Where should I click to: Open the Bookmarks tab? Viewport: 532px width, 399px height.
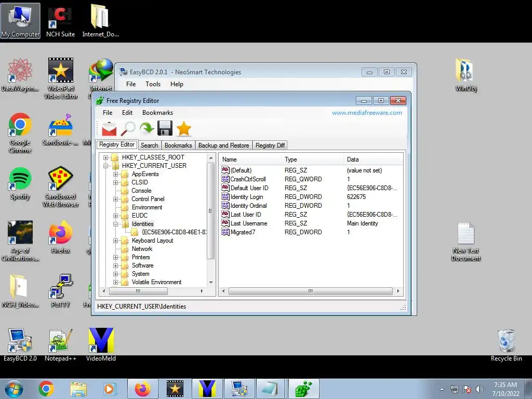(x=178, y=145)
